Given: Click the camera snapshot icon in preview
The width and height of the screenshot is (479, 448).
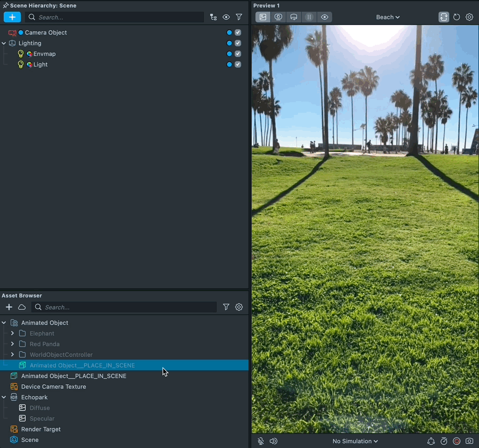Looking at the screenshot, I should coord(469,441).
